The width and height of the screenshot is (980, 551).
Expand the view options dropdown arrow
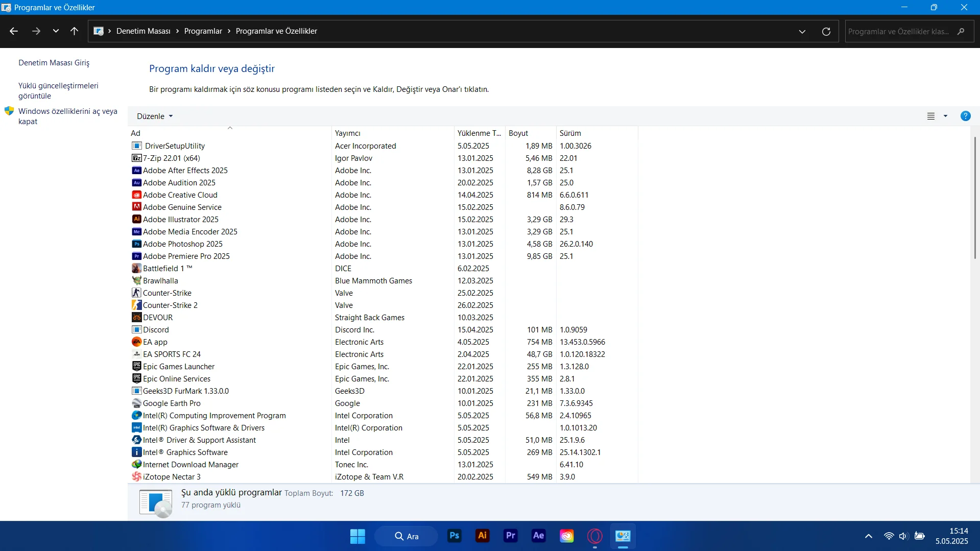tap(945, 116)
